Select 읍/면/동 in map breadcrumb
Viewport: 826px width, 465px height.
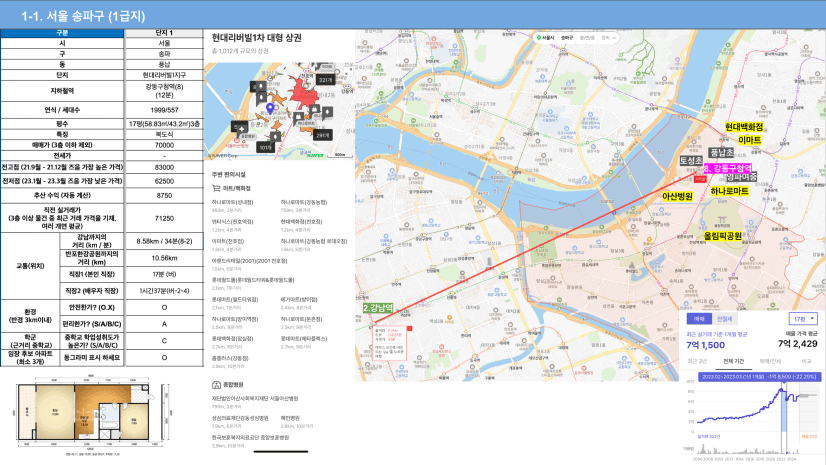pos(587,38)
